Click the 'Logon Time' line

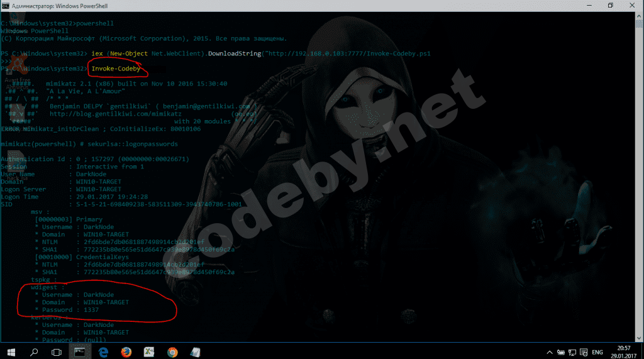tap(74, 197)
